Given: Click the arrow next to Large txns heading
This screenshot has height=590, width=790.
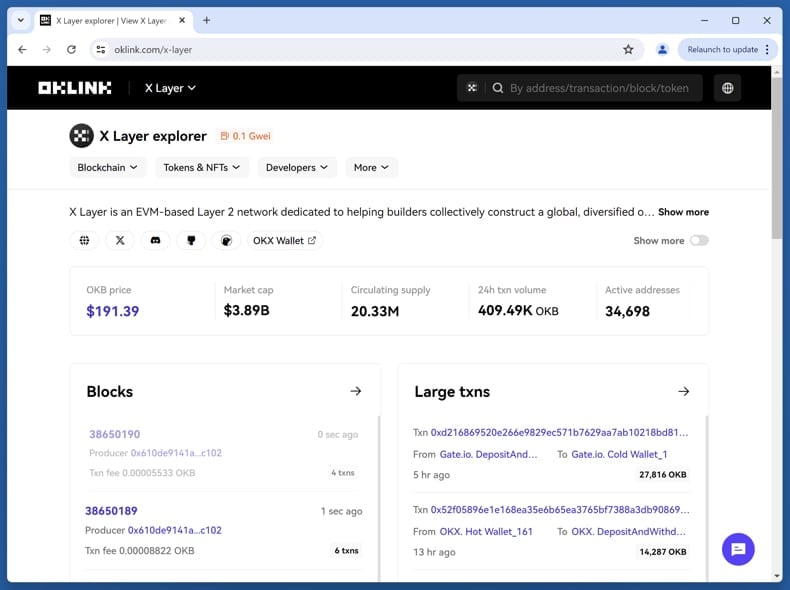Looking at the screenshot, I should point(683,391).
